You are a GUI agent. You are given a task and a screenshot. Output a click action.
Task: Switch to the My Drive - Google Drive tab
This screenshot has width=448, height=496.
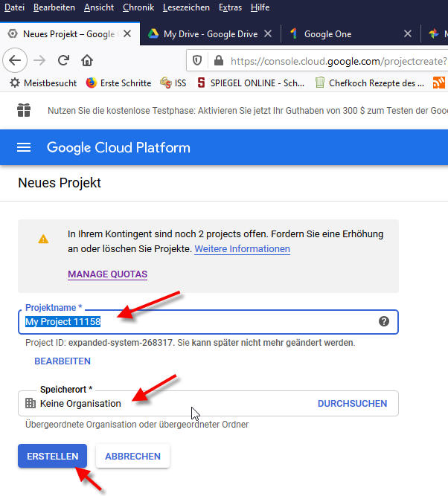coord(207,33)
